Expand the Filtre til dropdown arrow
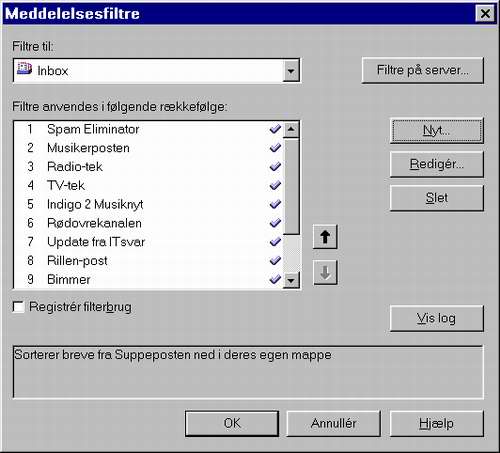 (x=291, y=71)
